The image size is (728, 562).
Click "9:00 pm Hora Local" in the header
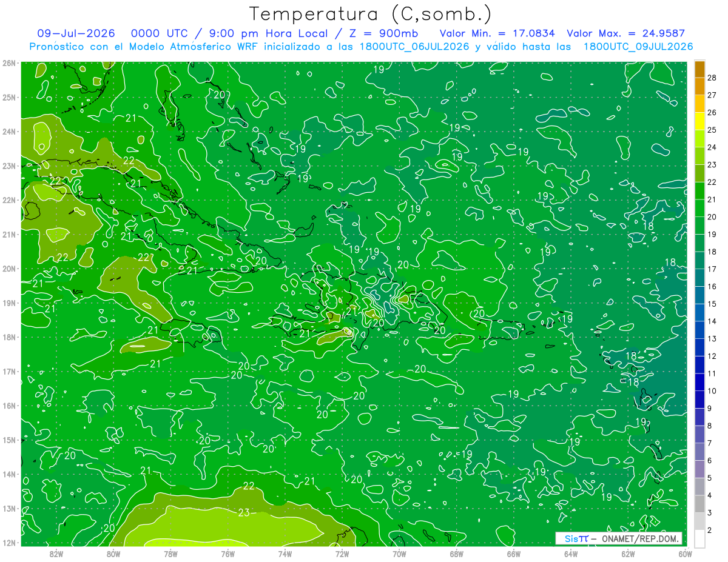point(268,33)
